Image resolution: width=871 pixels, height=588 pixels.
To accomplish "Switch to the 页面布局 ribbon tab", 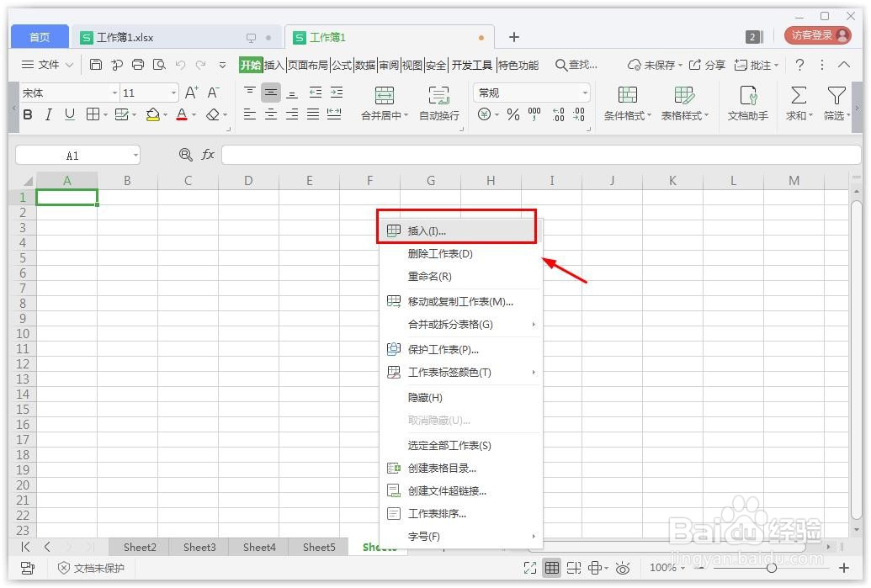I will (x=310, y=64).
